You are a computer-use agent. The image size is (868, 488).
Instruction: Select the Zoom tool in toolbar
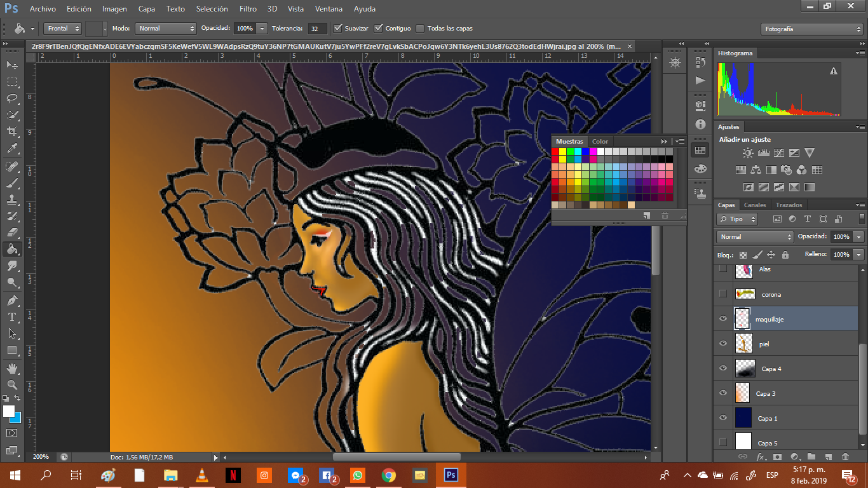click(12, 385)
